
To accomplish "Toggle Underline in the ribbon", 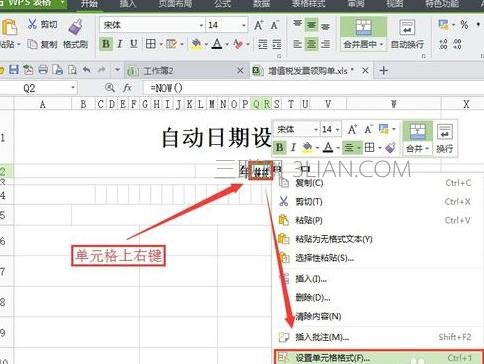I will 134,44.
